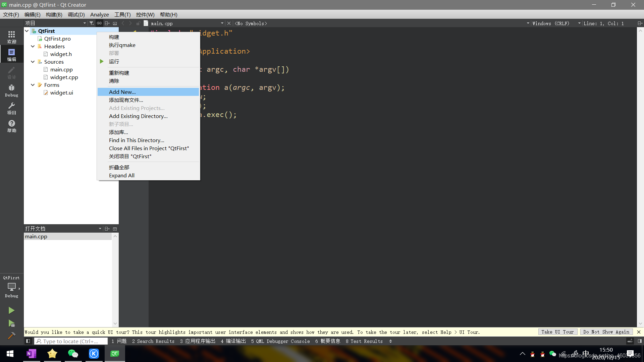Select Add New... in context menu
Screen dimensions: 644x362
tap(148, 92)
